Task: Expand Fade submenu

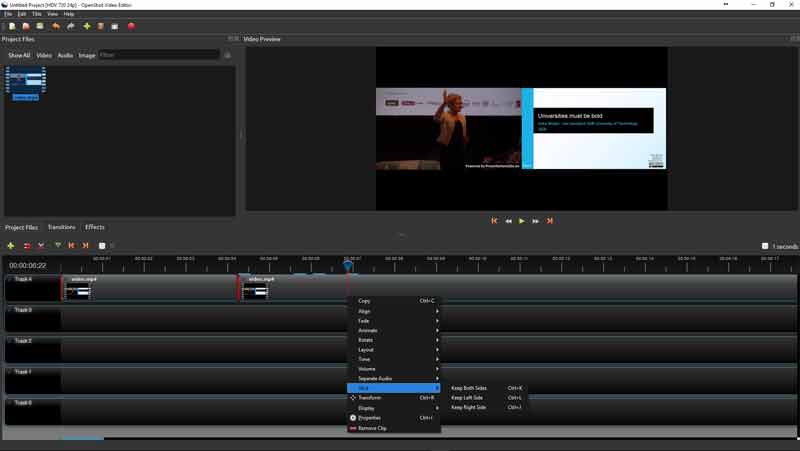Action: [x=394, y=321]
